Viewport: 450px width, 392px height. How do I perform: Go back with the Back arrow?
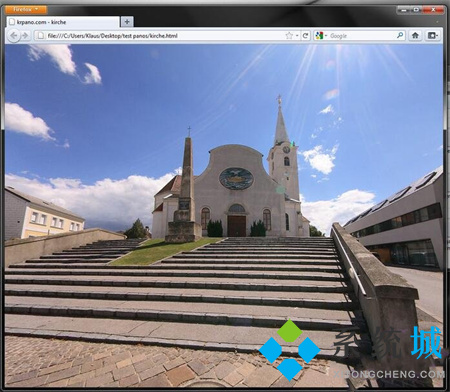coord(14,36)
